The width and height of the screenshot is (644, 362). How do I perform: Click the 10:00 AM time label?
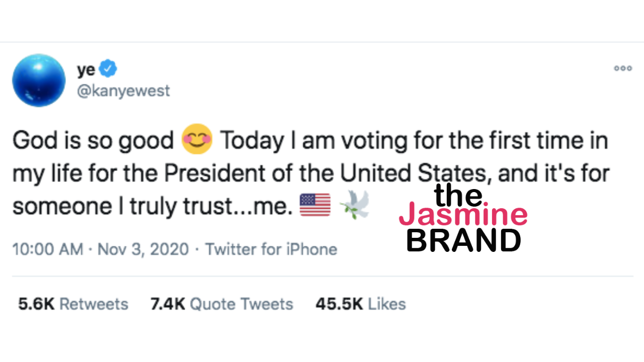(x=47, y=249)
